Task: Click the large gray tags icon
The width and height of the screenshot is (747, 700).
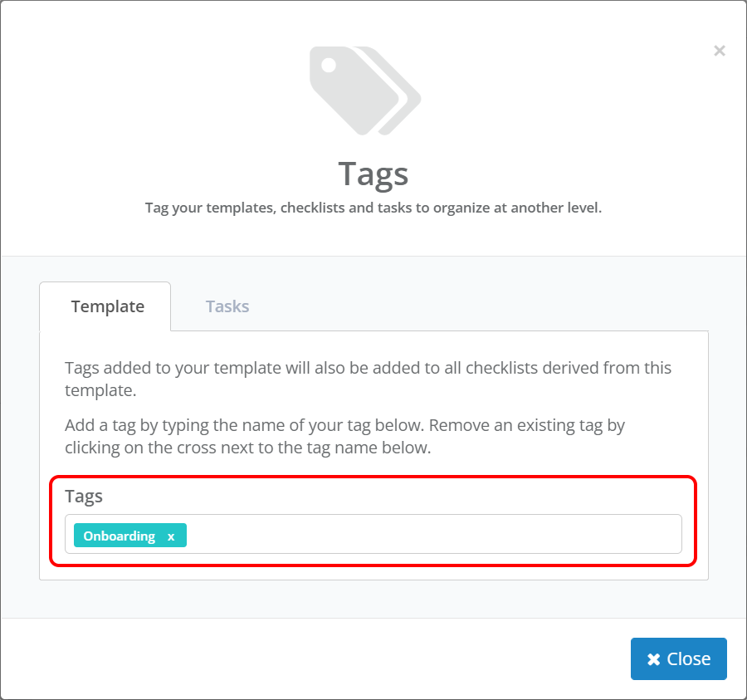Action: (x=365, y=91)
